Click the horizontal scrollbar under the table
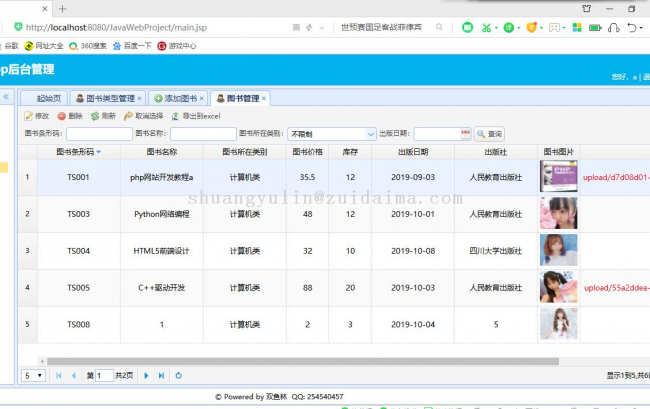The height and width of the screenshot is (409, 650). pos(300,361)
